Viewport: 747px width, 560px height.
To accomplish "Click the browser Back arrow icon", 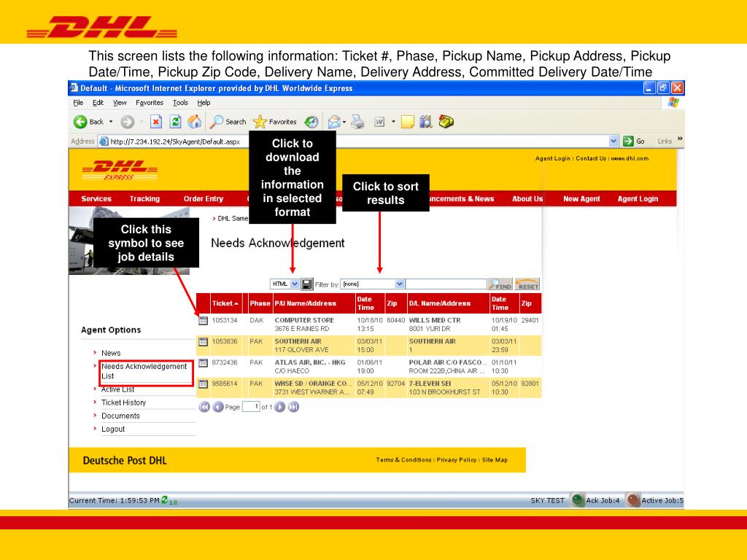I will tap(80, 122).
